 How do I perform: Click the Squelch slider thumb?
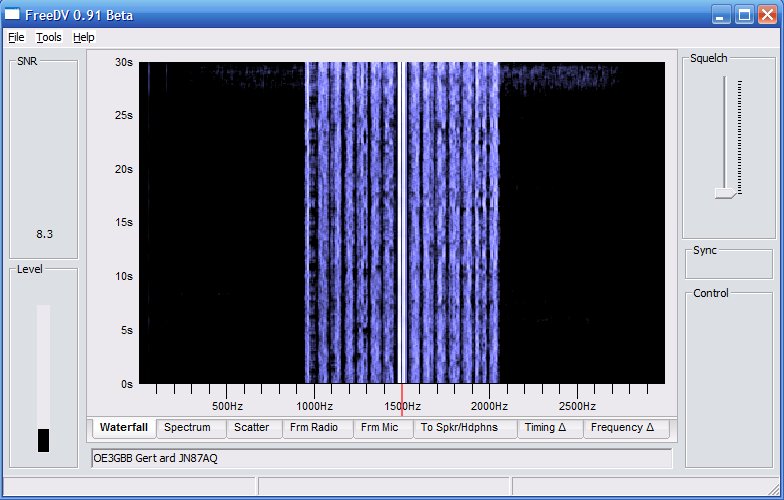(x=724, y=193)
